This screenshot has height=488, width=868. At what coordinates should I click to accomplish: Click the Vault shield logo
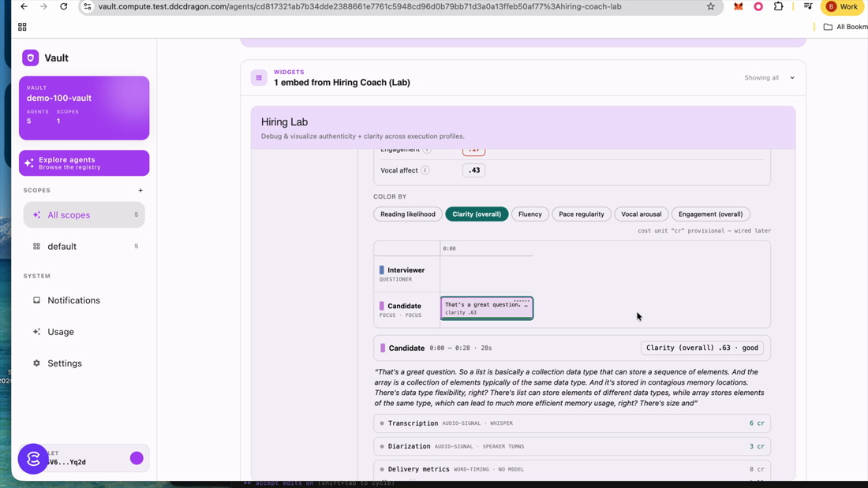(31, 58)
